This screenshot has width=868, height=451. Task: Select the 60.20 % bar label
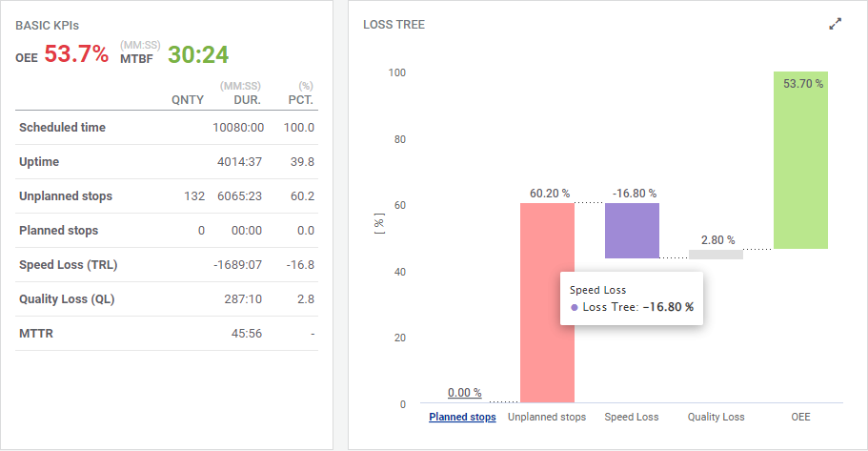(549, 194)
